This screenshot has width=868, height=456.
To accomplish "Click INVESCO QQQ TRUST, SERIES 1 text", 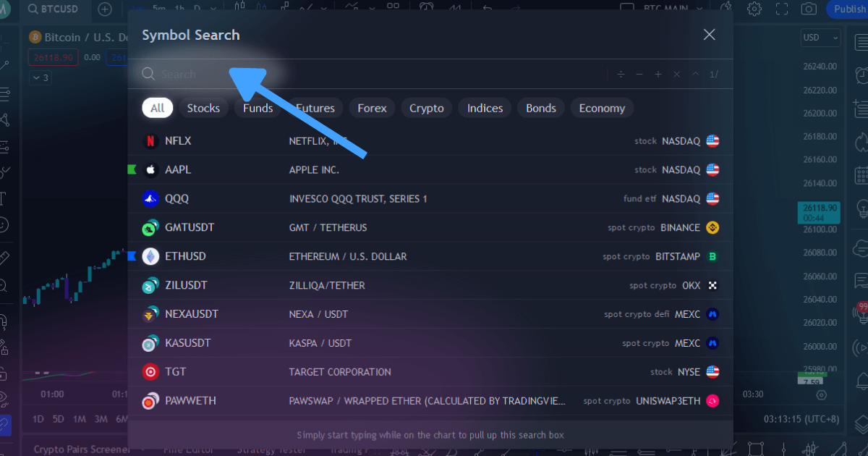I will 358,198.
